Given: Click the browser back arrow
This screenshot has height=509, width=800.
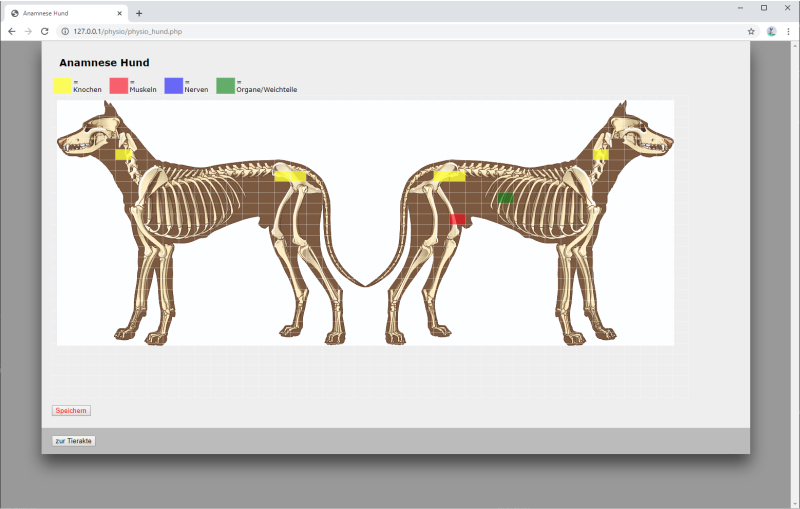Looking at the screenshot, I should point(11,31).
